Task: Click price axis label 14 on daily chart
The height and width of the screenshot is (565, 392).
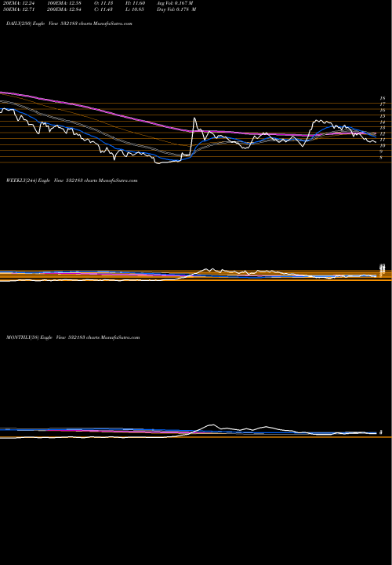Action: 383,122
